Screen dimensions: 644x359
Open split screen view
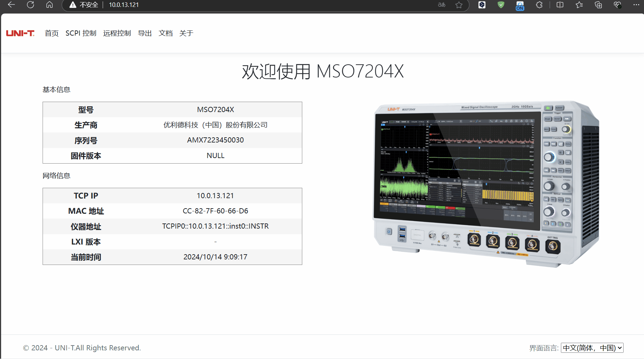[x=560, y=5]
